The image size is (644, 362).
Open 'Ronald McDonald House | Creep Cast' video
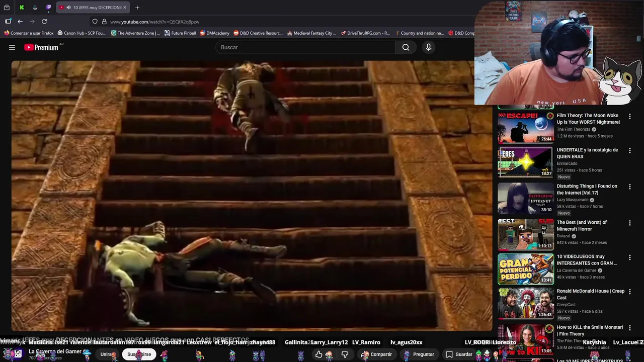point(590,294)
